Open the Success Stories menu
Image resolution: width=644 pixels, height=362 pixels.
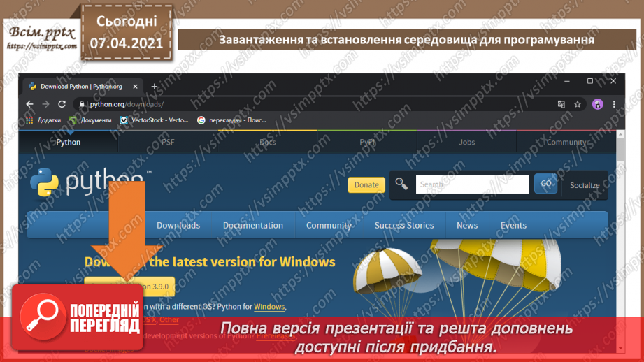404,225
